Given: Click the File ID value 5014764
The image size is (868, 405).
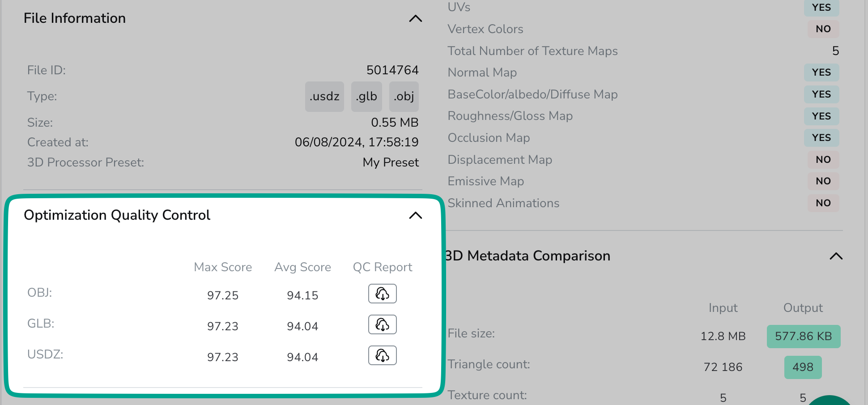Looking at the screenshot, I should (x=392, y=70).
